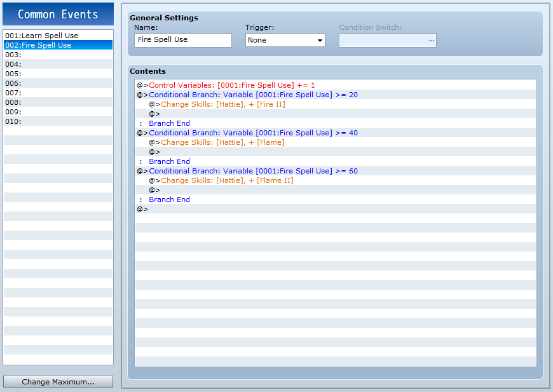Select the Conditional Branch >= 60 line

tap(336, 171)
